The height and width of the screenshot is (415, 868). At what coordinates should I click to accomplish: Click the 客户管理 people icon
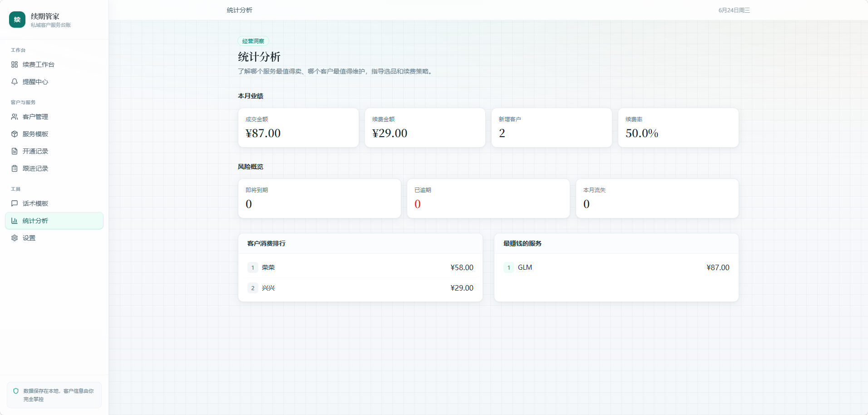15,117
